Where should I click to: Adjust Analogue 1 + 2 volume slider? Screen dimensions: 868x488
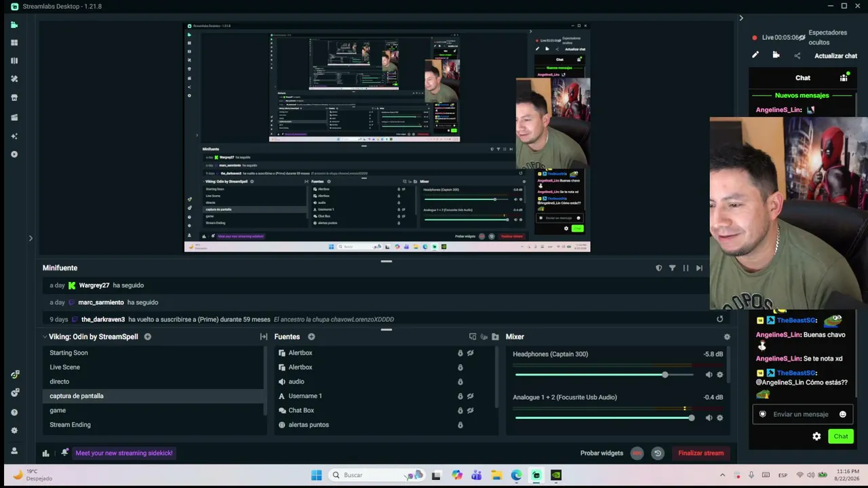pos(604,418)
